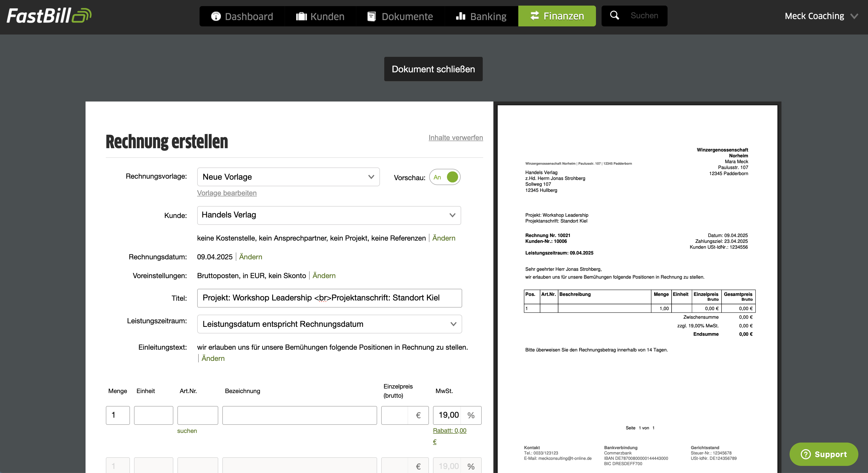The height and width of the screenshot is (473, 868).
Task: Click the Support question mark icon
Action: pyautogui.click(x=806, y=454)
